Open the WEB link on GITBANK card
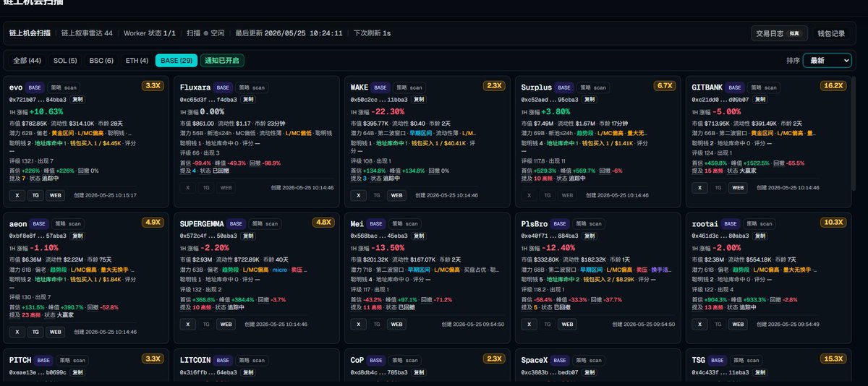868x386 pixels. click(739, 187)
